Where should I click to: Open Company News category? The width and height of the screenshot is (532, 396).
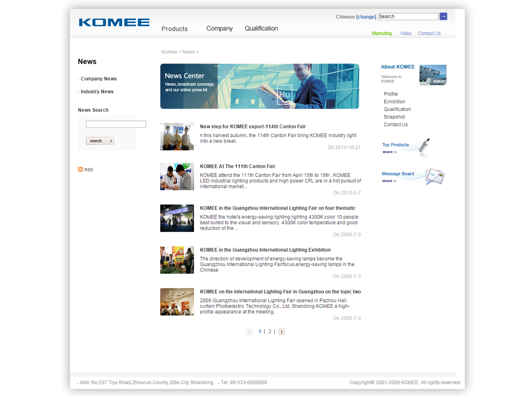point(99,79)
